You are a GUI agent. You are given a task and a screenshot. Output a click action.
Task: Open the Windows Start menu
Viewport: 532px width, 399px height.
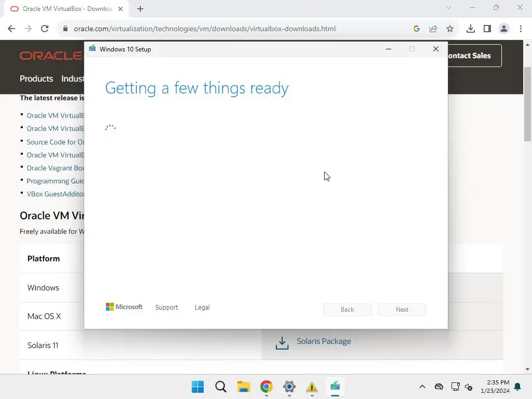pos(198,387)
